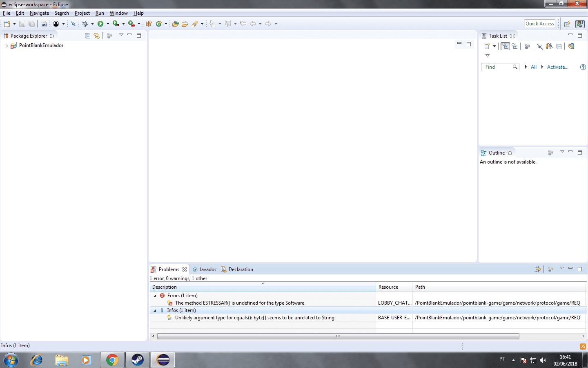Toggle Focus on Active Task in Package Explorer
Image resolution: width=588 pixels, height=368 pixels.
pos(109,36)
